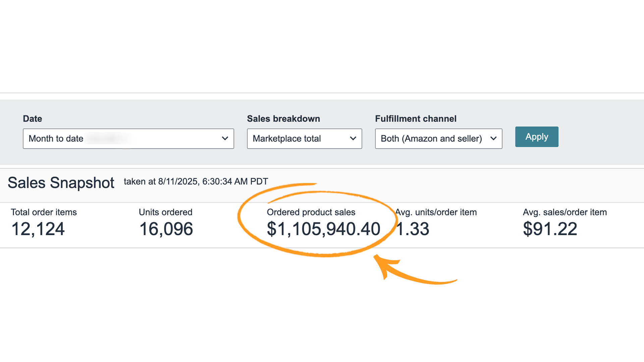Expand the Sales breakdown selector
The height and width of the screenshot is (362, 644).
tap(304, 138)
